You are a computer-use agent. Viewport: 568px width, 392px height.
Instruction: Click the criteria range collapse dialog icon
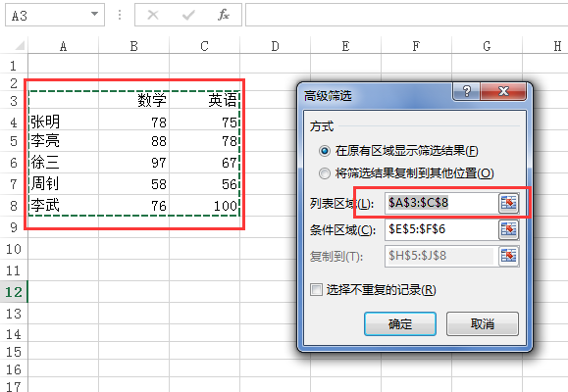point(508,229)
